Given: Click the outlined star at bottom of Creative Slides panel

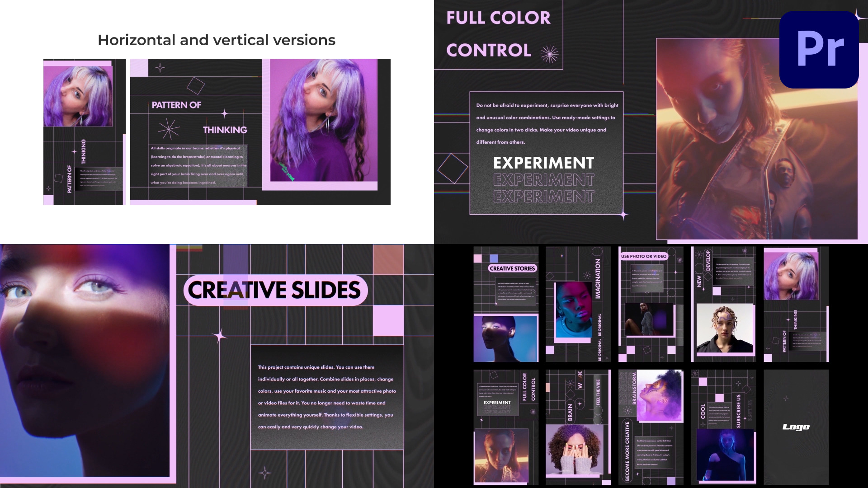Looking at the screenshot, I should pyautogui.click(x=265, y=473).
